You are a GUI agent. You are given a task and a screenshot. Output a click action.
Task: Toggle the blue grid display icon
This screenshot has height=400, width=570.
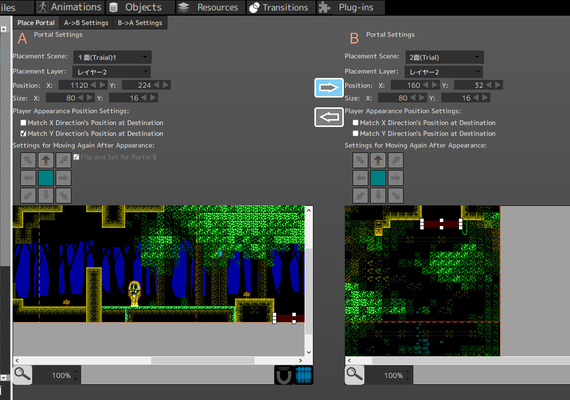tap(304, 375)
